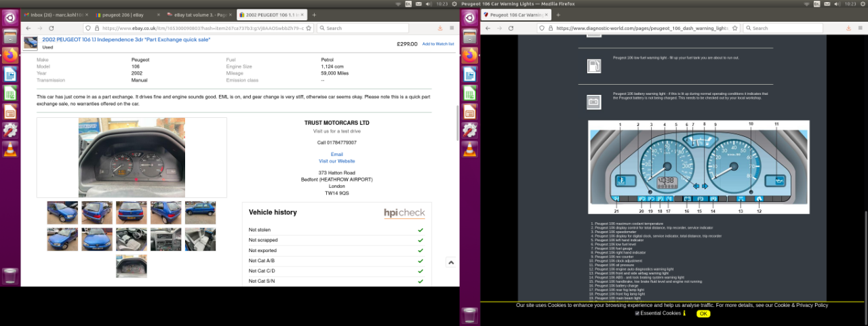Viewport: 868px width, 326px height.
Task: Select the dashboard cluster thumbnail in bottom row
Action: 132,266
